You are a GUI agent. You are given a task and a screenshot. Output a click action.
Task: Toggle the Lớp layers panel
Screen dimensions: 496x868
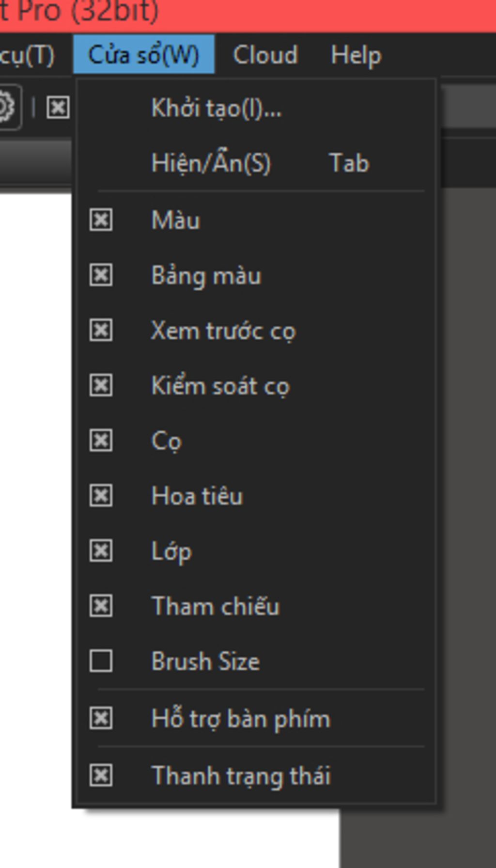(101, 551)
